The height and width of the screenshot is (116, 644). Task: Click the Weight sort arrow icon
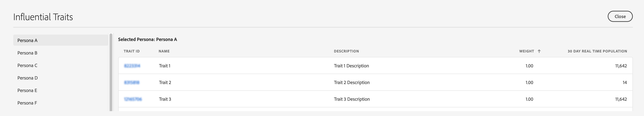pyautogui.click(x=539, y=51)
